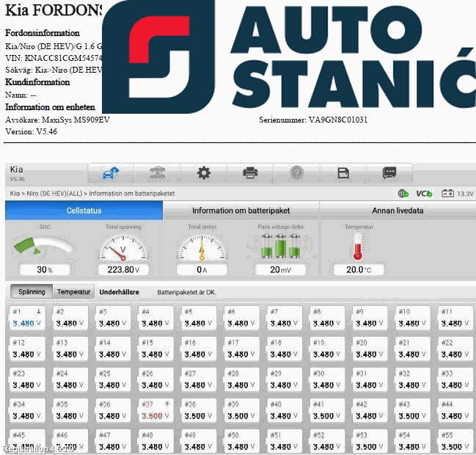Click the battery voltage 13.3V indicator

[458, 194]
